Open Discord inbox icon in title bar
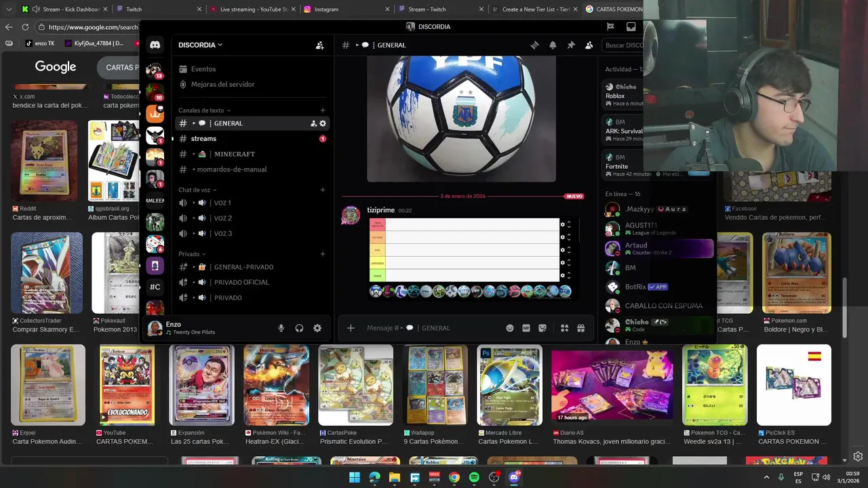The height and width of the screenshot is (488, 868). tap(631, 26)
